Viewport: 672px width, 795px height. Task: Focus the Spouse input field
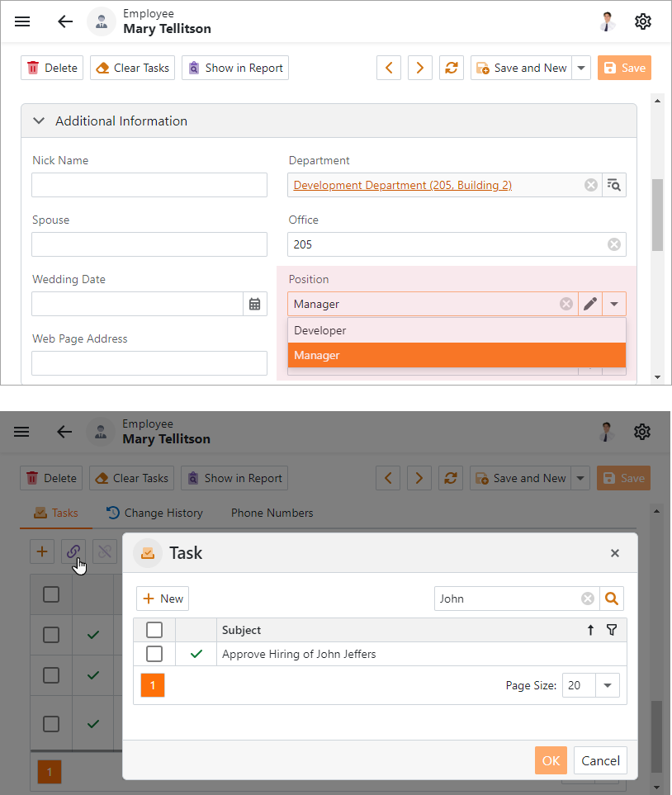(x=149, y=244)
